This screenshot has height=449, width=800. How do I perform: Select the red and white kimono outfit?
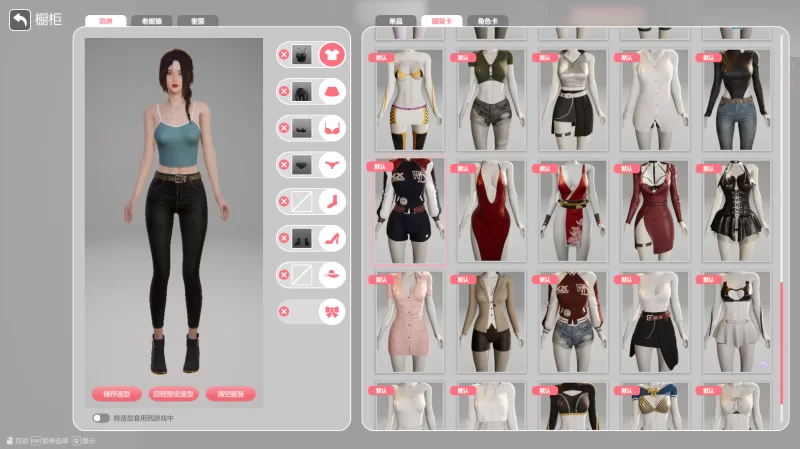[x=573, y=211]
